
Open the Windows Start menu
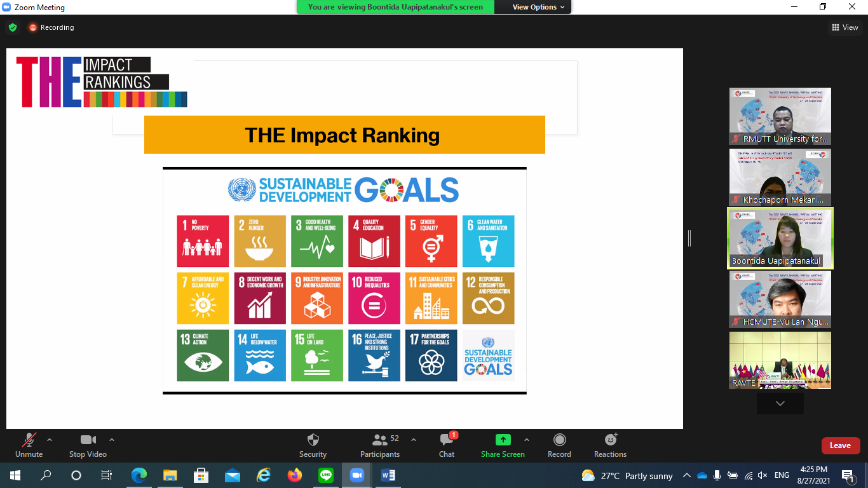click(x=15, y=475)
